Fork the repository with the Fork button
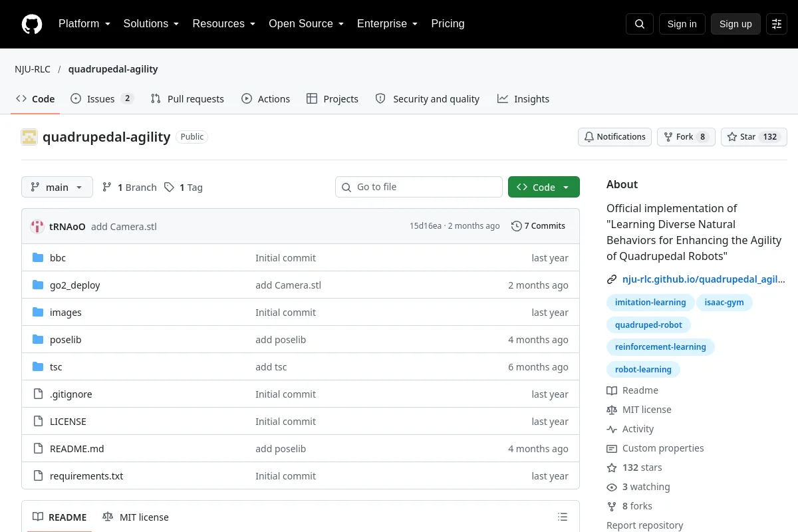This screenshot has height=532, width=798. [686, 137]
